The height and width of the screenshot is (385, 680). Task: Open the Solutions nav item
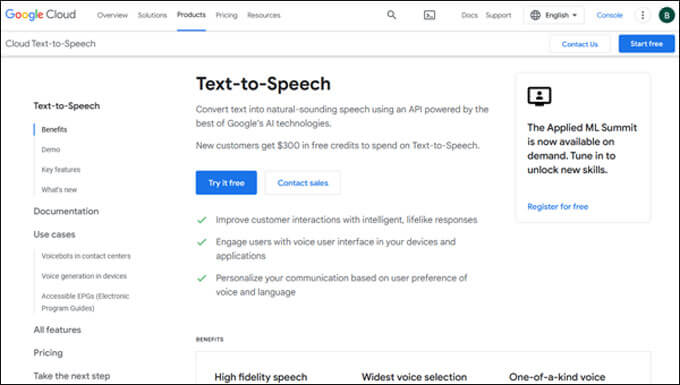point(152,15)
